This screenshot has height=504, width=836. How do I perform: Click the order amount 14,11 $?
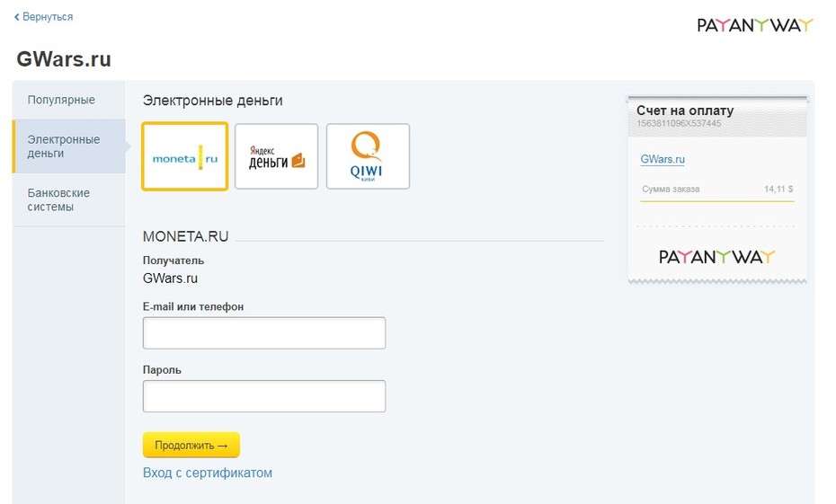pyautogui.click(x=778, y=190)
